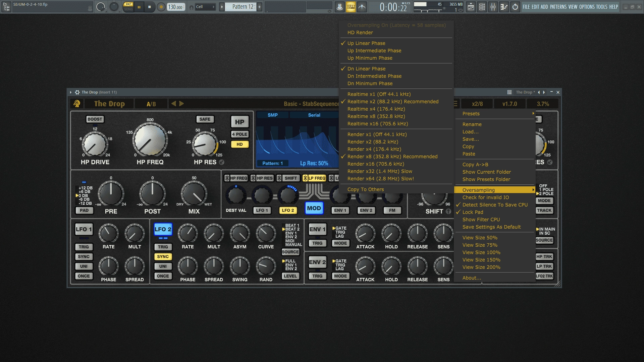The height and width of the screenshot is (362, 644).
Task: Toggle the metronome icon in toolbar
Action: pyautogui.click(x=340, y=7)
